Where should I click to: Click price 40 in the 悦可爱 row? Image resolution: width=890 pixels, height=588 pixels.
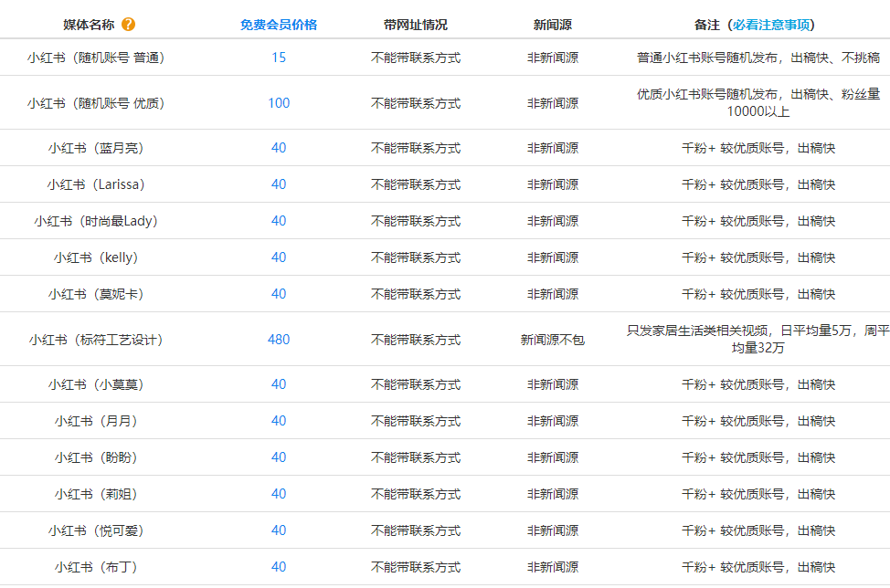click(279, 530)
